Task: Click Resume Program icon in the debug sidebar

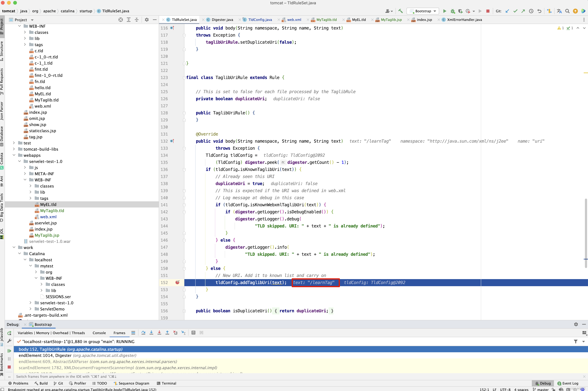Action: tap(9, 351)
